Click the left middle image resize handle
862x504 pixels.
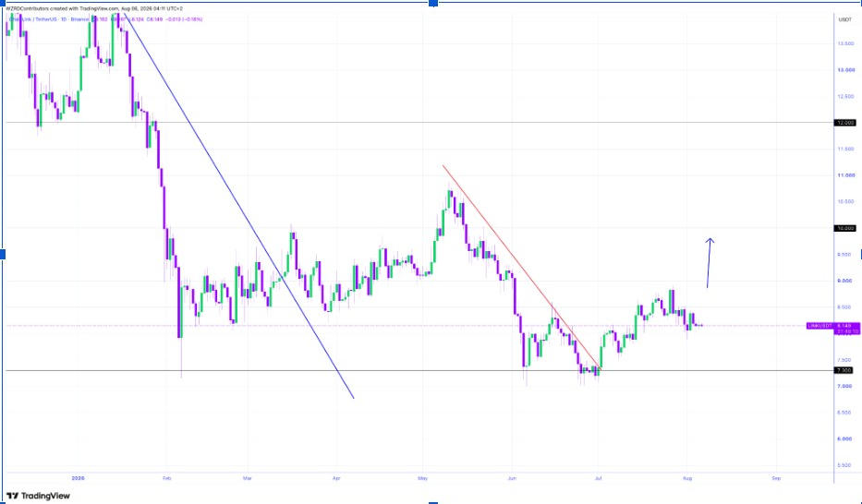point(2,254)
